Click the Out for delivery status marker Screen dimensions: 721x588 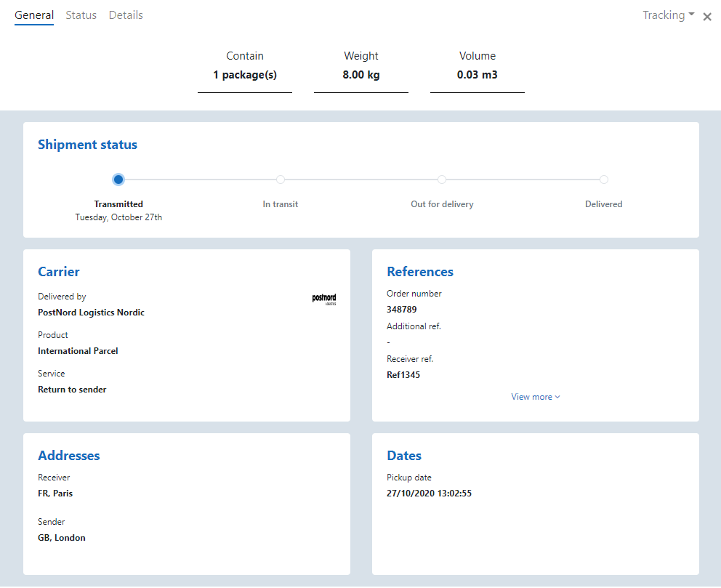click(x=442, y=180)
